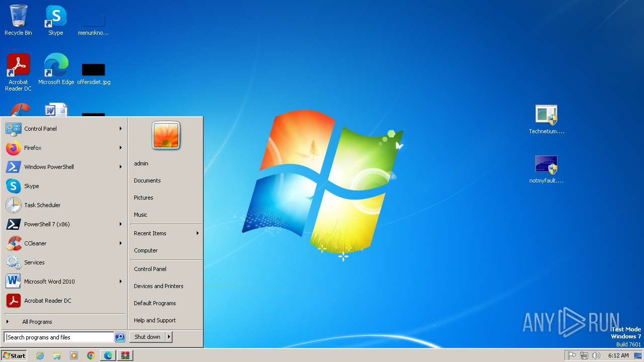Screen dimensions: 644x362
Task: Click the Skype icon in Start menu
Action: [13, 186]
